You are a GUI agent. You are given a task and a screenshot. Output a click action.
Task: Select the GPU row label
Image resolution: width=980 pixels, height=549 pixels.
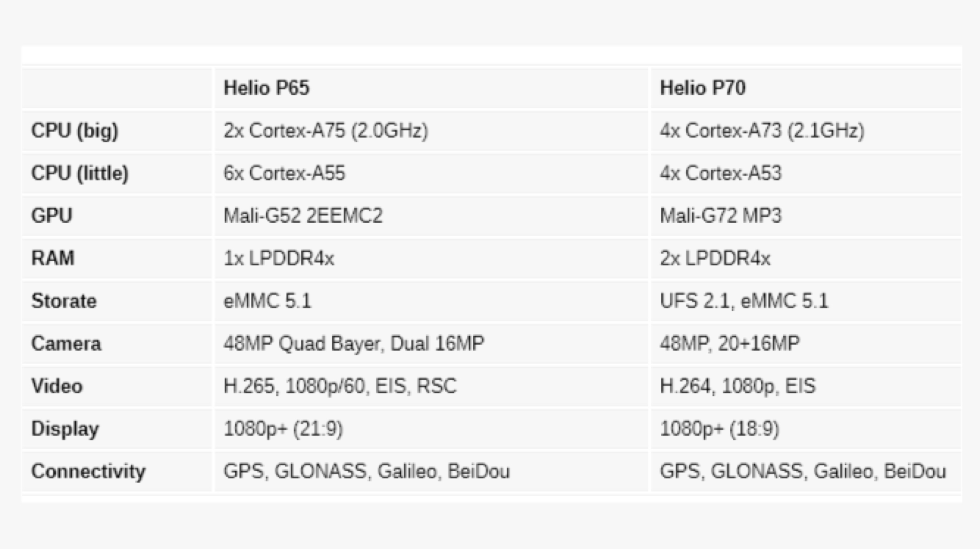(52, 216)
